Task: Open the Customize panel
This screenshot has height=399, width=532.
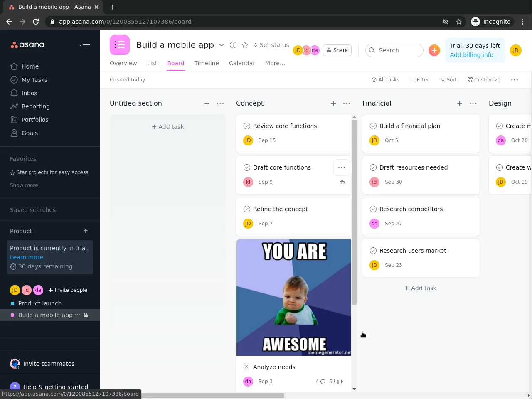Action: coord(484,80)
